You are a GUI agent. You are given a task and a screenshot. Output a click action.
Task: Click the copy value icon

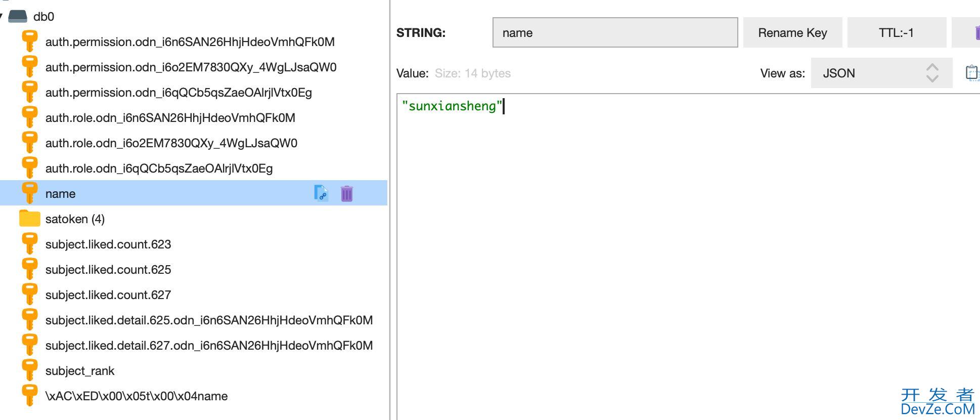pos(972,73)
